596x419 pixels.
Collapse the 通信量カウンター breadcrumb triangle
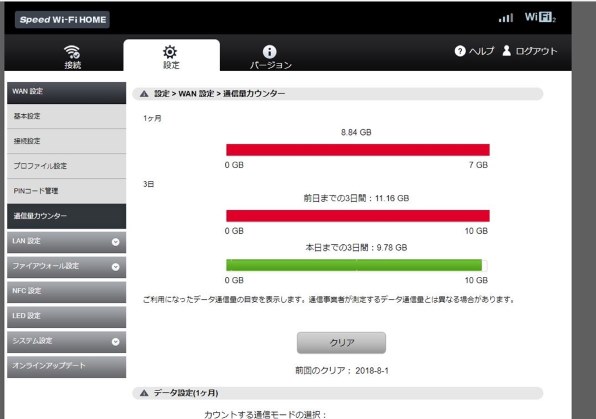tap(144, 94)
